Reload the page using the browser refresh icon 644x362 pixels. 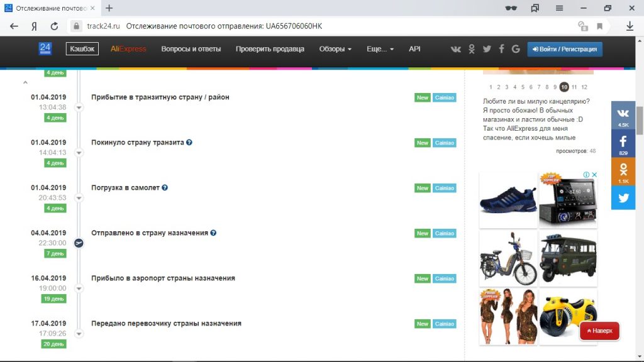(x=54, y=26)
